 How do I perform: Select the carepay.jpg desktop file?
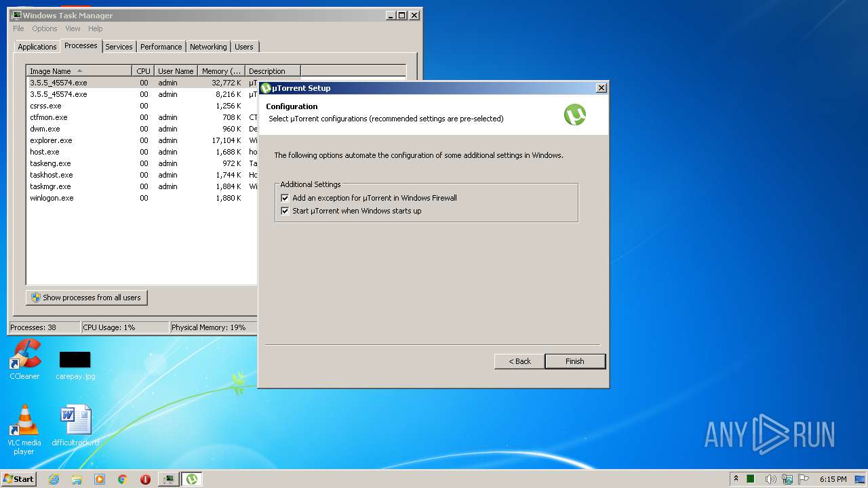(x=75, y=365)
